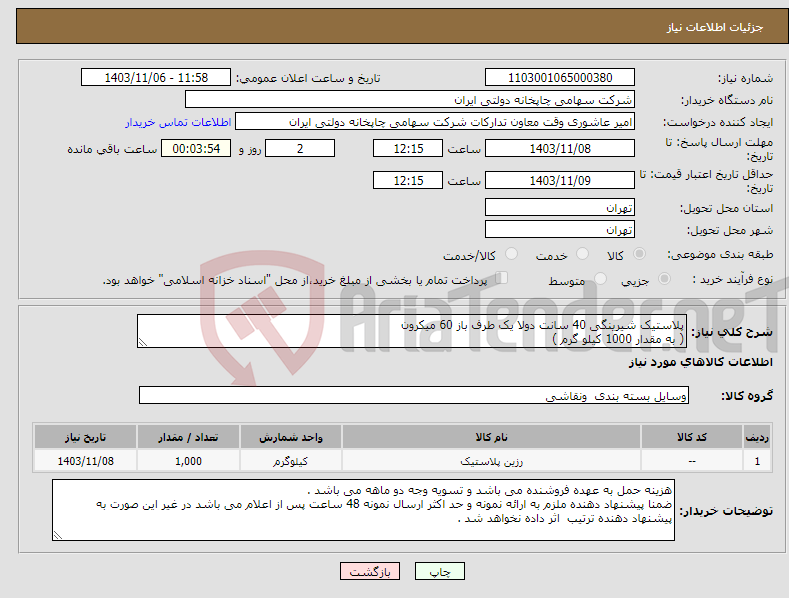Click the delivery city field تهران
789x598 pixels.
coord(560,230)
